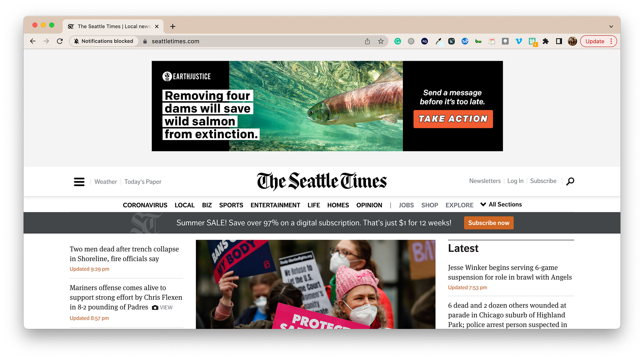Open tab search chevron in title bar
644x360 pixels.
tap(611, 26)
